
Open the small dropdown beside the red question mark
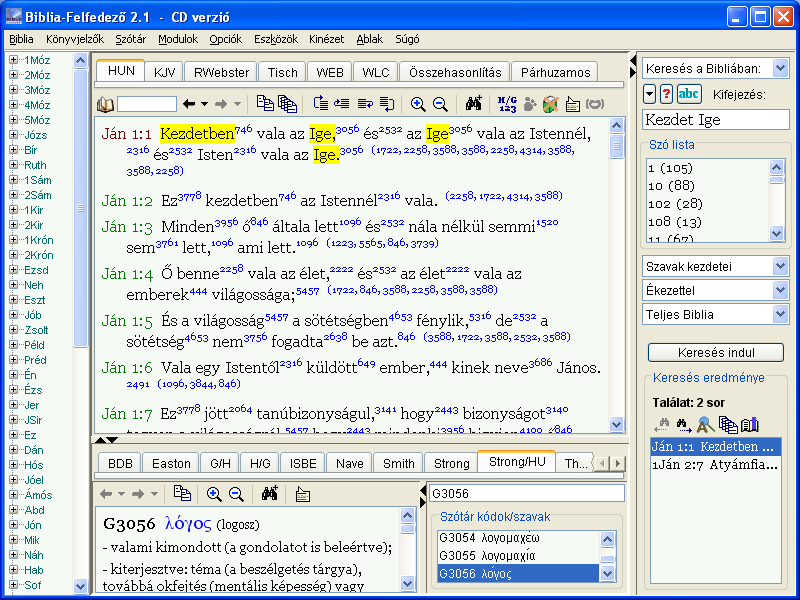click(x=649, y=94)
